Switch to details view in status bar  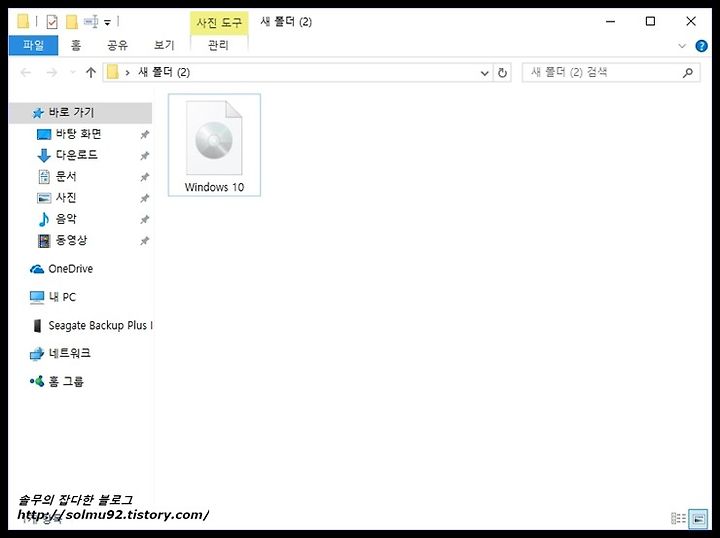tap(678, 519)
